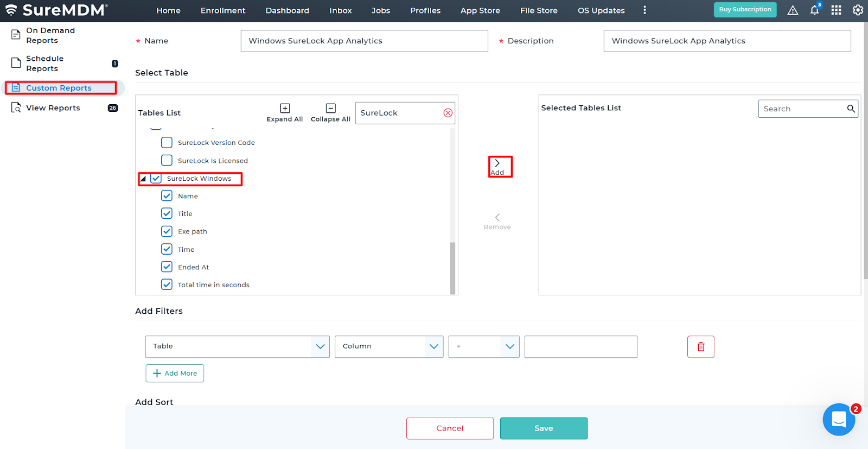Open the settings gear icon

coord(858,10)
